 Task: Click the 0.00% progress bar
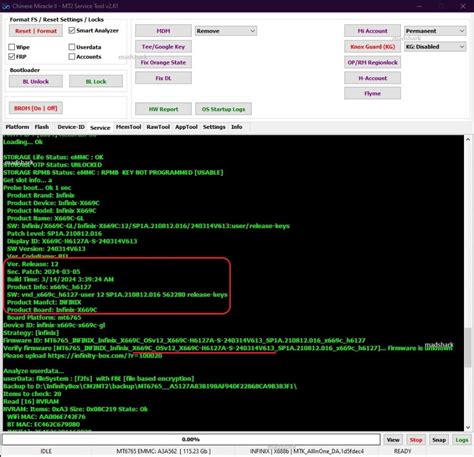click(x=191, y=439)
